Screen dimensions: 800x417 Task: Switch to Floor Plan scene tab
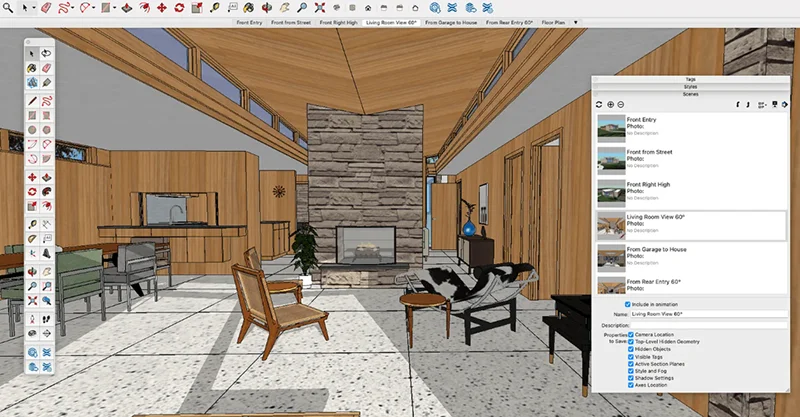[x=553, y=22]
